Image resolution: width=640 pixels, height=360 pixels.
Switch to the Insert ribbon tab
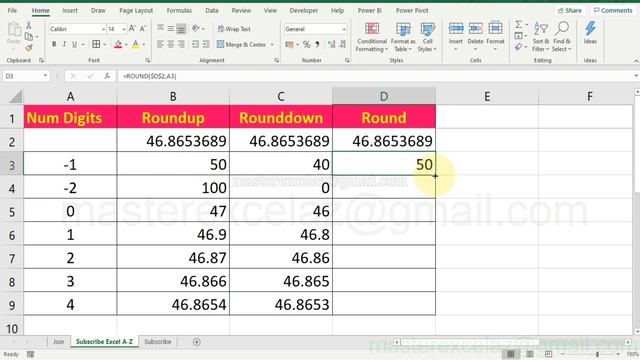(x=70, y=10)
